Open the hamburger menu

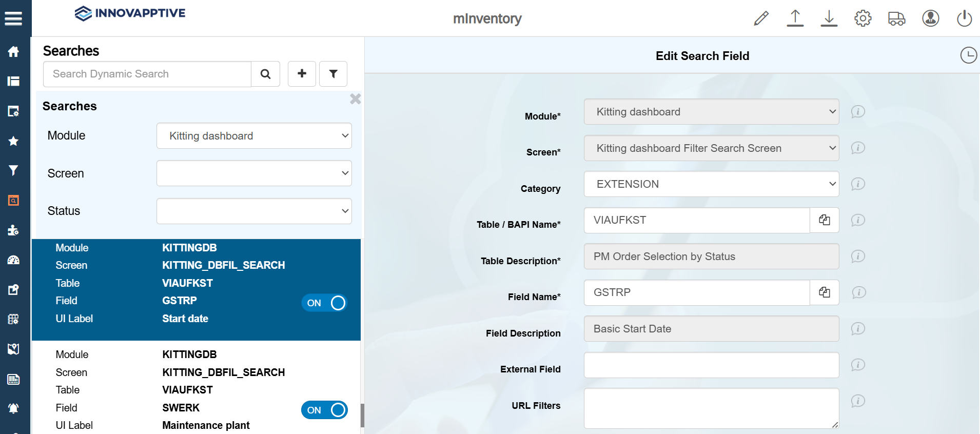coord(13,18)
